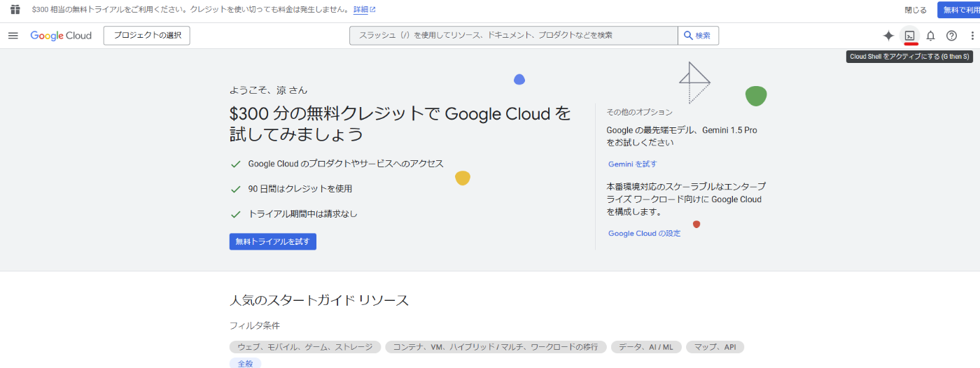Click 人気のスタートガイド リソース heading
Image resolution: width=980 pixels, height=368 pixels.
click(319, 300)
